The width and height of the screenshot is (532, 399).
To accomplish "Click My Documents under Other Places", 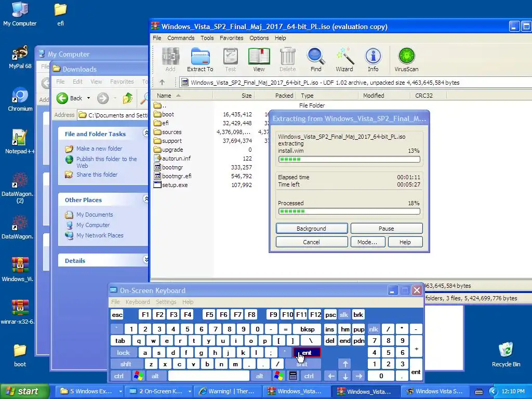I will [95, 215].
